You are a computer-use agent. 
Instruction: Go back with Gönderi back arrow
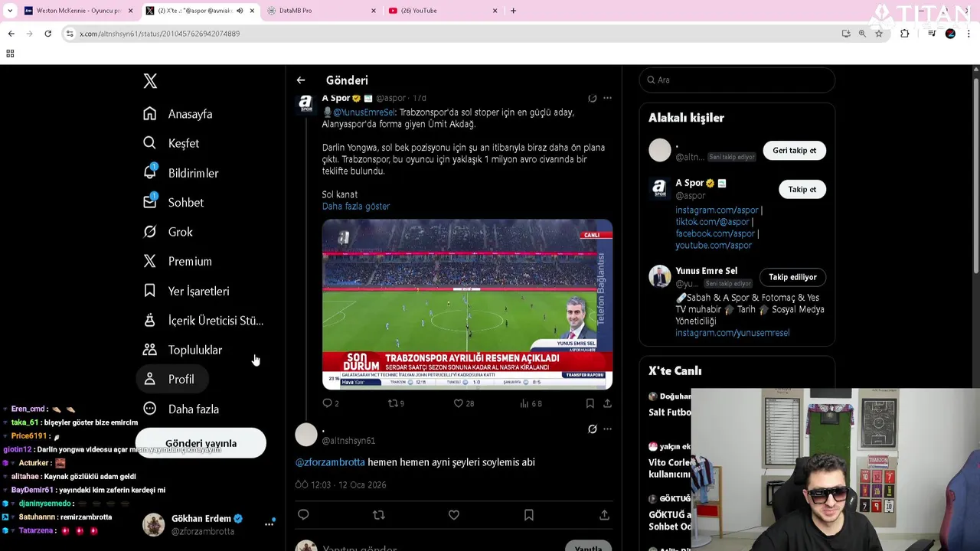301,80
